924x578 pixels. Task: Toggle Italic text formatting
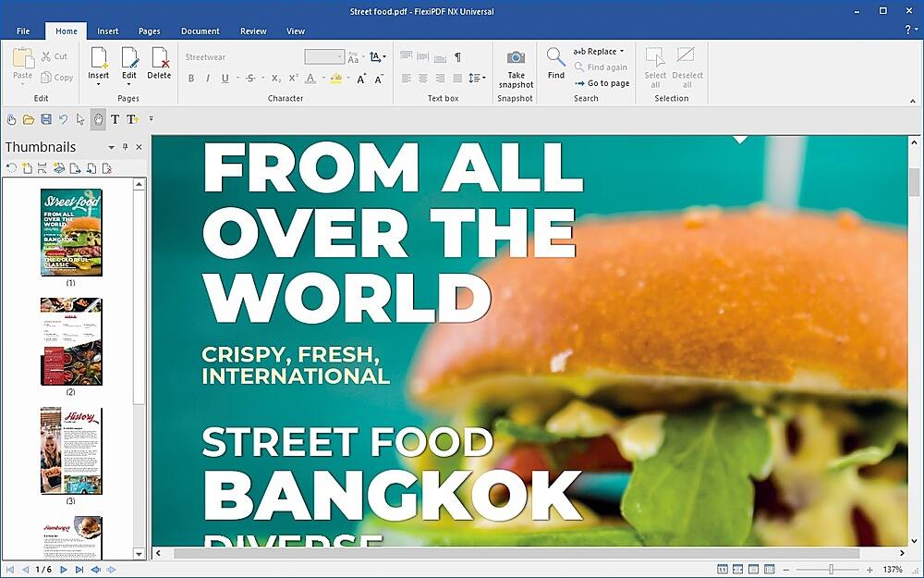pyautogui.click(x=207, y=79)
